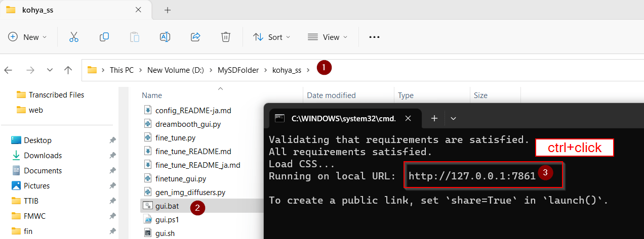Open the New item dropdown
644x239 pixels.
click(27, 37)
